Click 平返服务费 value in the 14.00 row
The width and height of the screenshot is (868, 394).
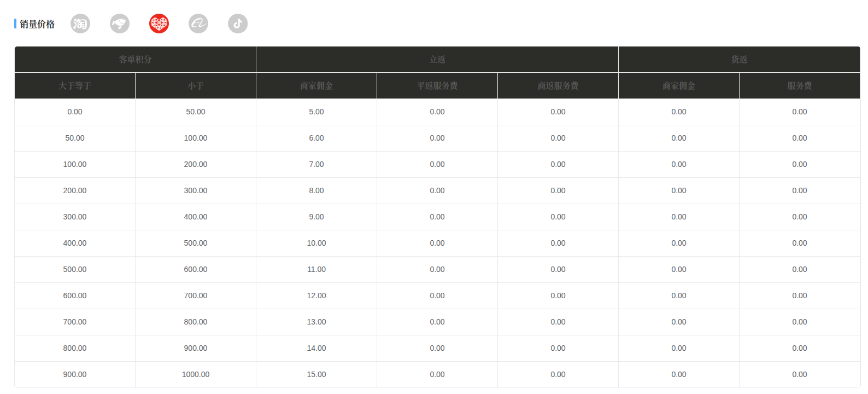click(x=437, y=348)
